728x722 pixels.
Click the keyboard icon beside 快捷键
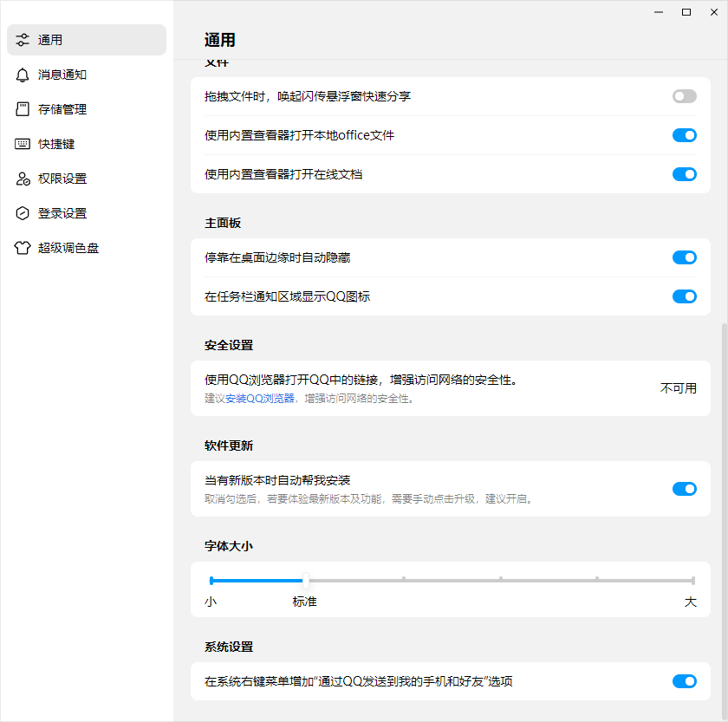23,144
